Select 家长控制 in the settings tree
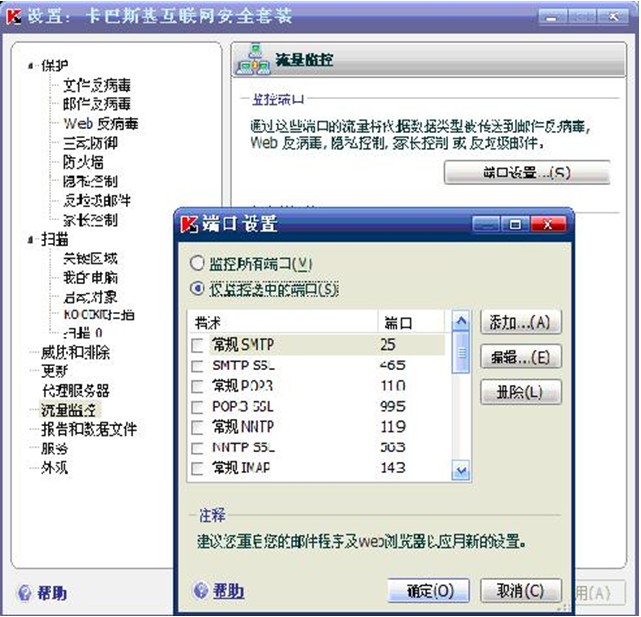The image size is (641, 617). 90,220
